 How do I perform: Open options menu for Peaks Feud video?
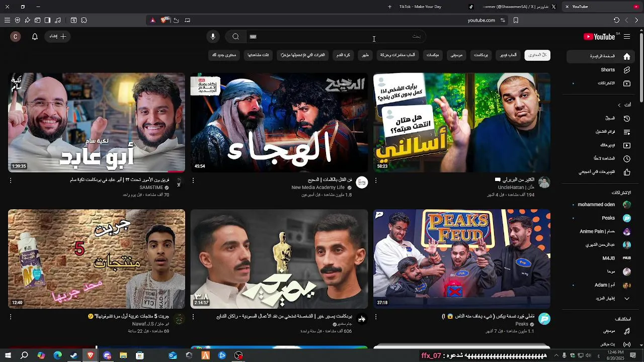pos(376,317)
